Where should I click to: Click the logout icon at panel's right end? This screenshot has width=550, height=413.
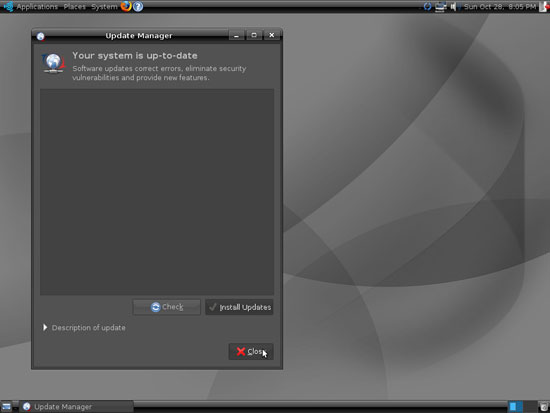[x=544, y=6]
